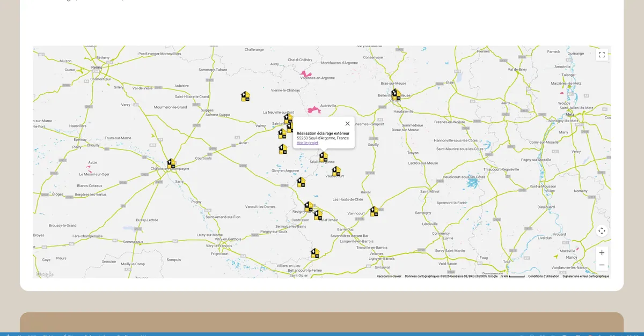Click the Vanault-les-Dames label
The image size is (644, 336).
[x=260, y=206]
